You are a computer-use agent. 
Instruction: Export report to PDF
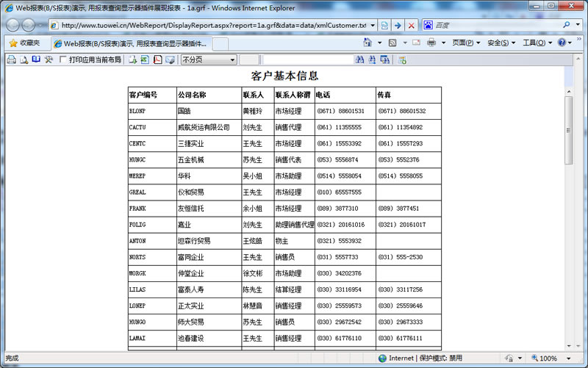pyautogui.click(x=157, y=59)
